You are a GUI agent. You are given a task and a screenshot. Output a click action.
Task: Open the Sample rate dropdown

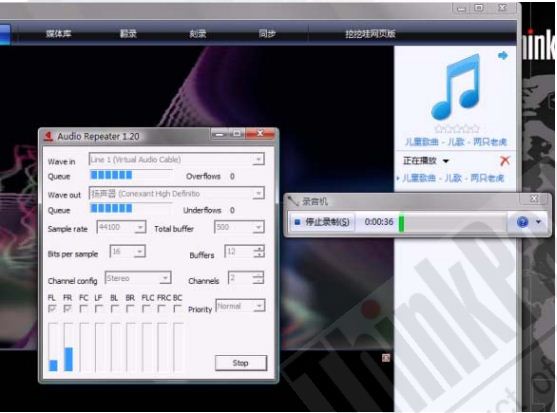click(140, 227)
